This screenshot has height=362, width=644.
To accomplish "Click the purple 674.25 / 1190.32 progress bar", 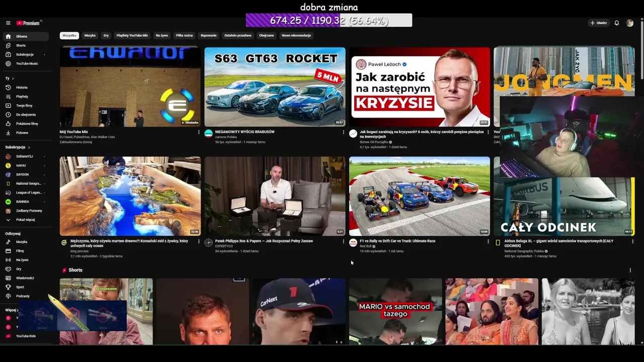I will [329, 20].
